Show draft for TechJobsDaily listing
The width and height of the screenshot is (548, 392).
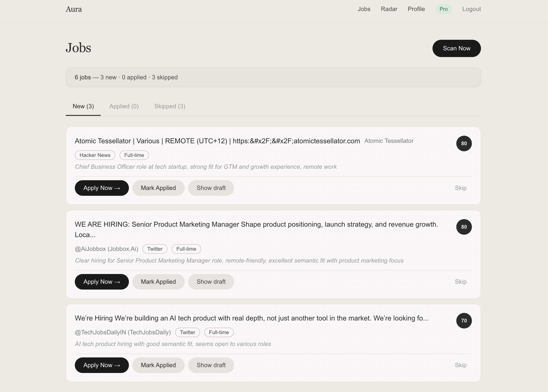tap(211, 365)
